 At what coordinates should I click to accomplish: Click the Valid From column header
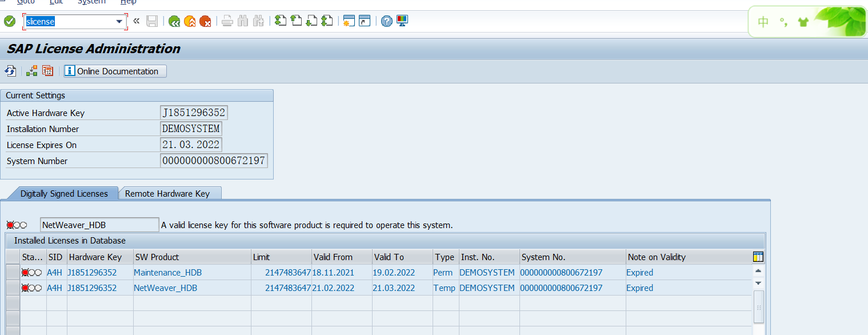click(342, 257)
